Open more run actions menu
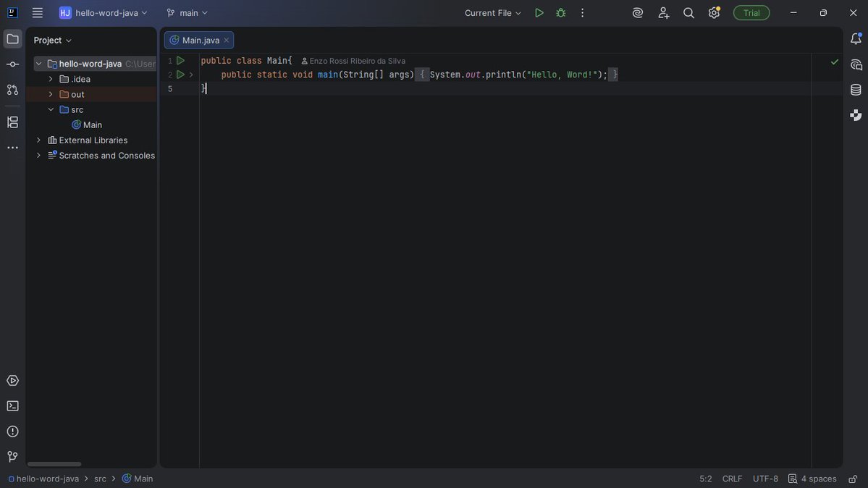 pos(582,13)
